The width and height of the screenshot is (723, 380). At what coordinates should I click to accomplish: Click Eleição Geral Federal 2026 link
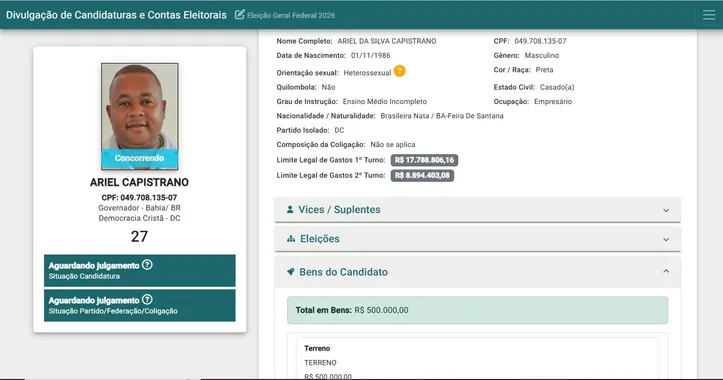pos(291,15)
